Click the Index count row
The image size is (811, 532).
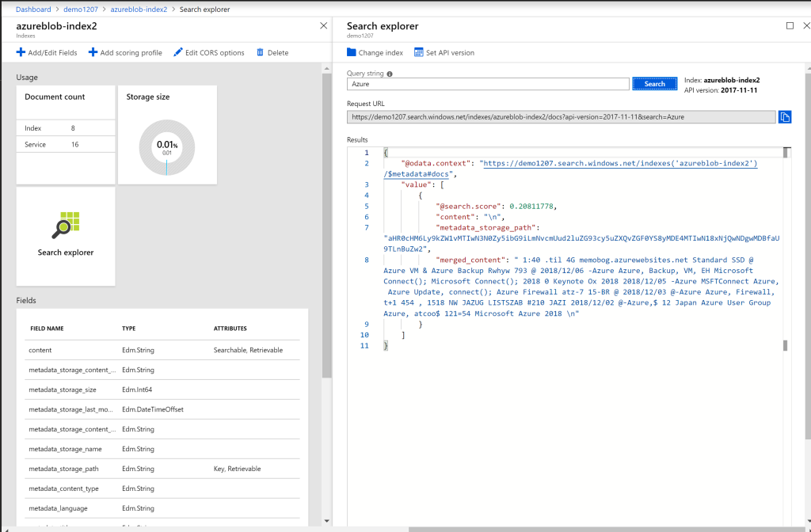66,127
